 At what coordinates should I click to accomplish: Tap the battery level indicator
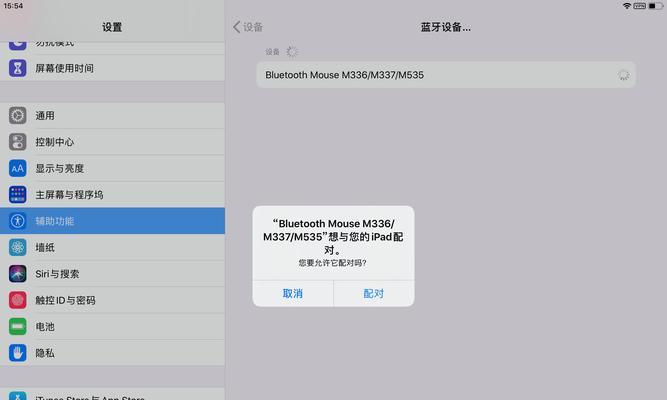coord(656,6)
